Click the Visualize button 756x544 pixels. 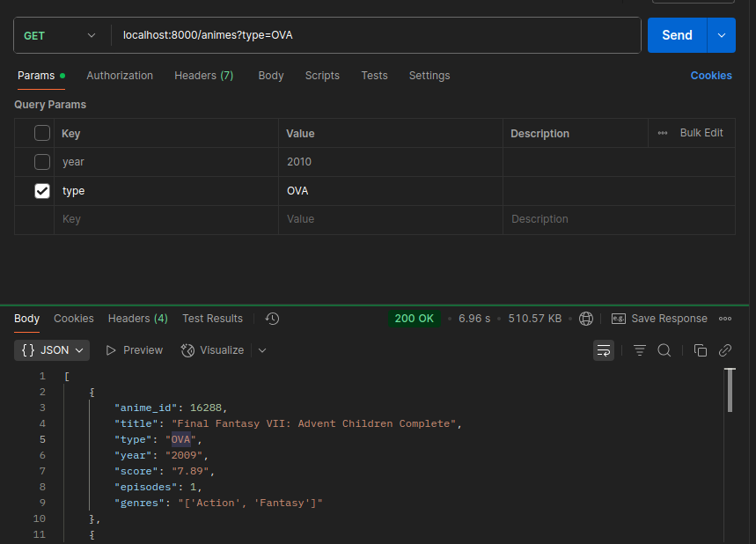[x=213, y=350]
